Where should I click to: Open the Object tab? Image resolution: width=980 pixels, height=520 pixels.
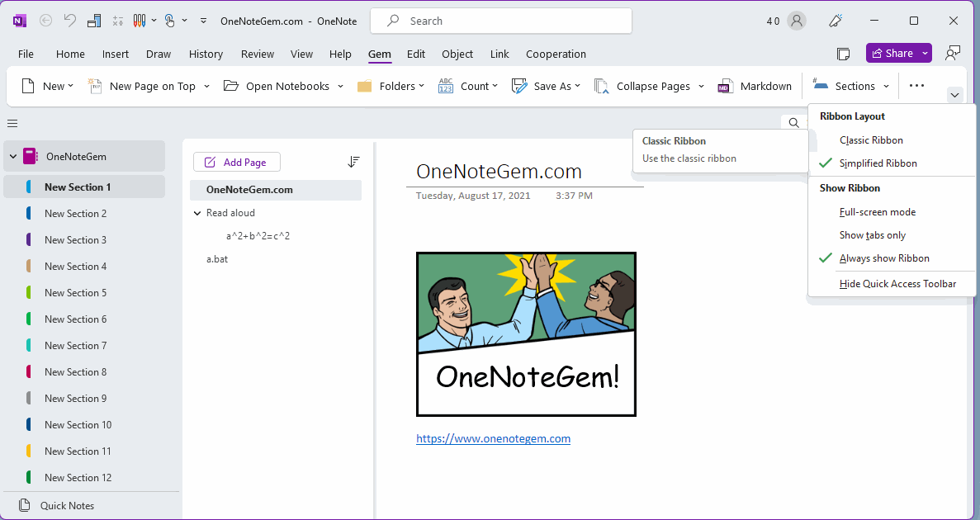457,54
